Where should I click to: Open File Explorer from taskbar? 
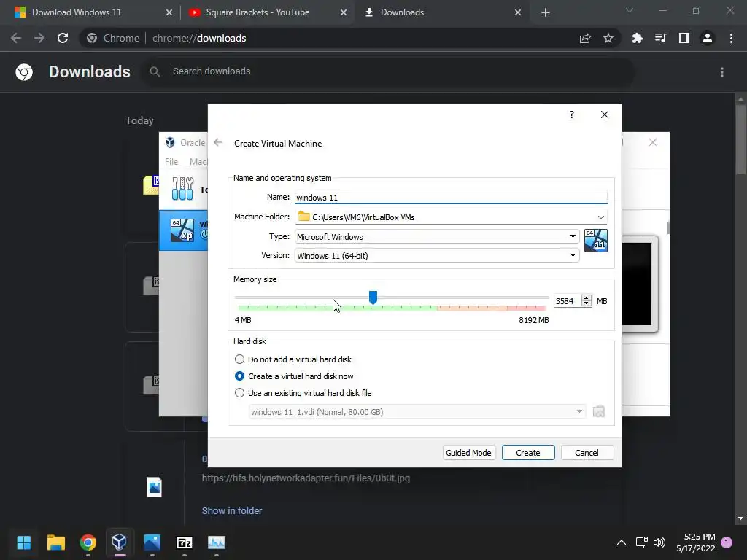tap(55, 542)
